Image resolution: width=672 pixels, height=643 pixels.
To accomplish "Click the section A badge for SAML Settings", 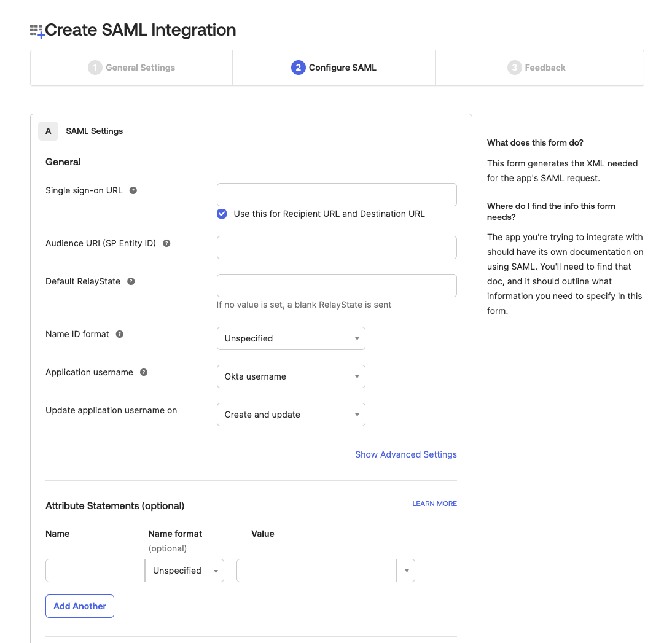I will point(49,131).
